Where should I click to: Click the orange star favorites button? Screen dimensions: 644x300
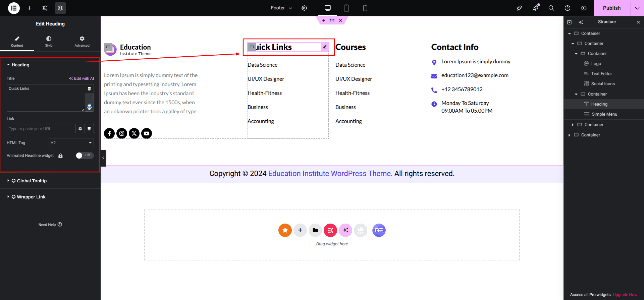(285, 230)
